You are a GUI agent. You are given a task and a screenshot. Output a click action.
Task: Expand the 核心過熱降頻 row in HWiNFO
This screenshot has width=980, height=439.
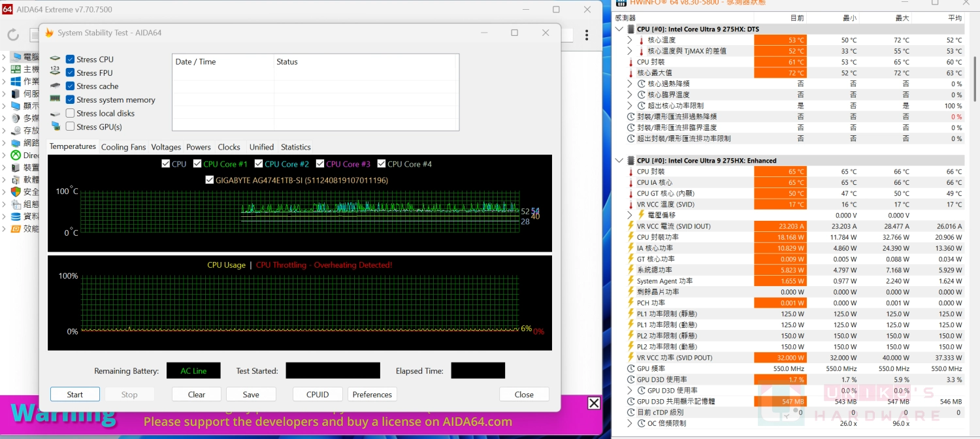pos(630,84)
